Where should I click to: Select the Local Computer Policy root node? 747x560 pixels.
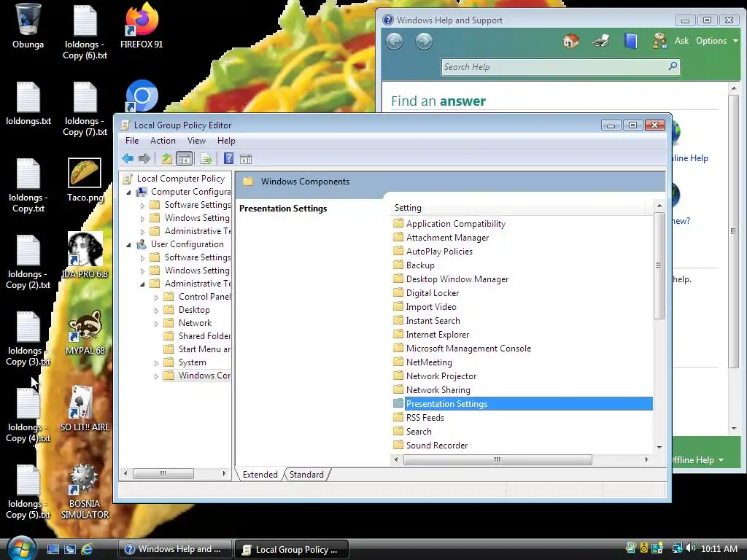181,179
